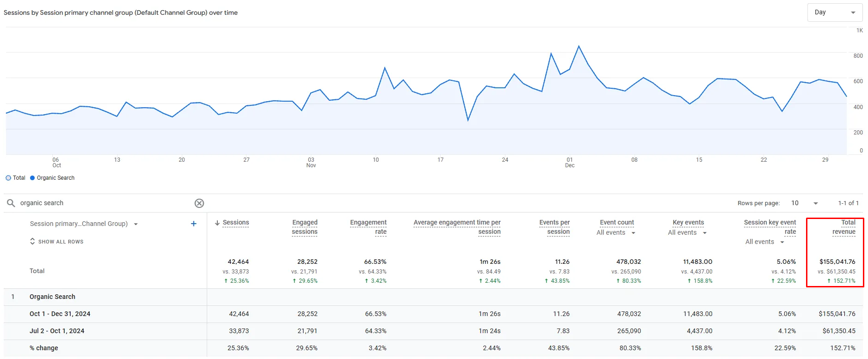Select the Organic Search table row
Image resolution: width=868 pixels, height=359 pixels.
pyautogui.click(x=433, y=297)
